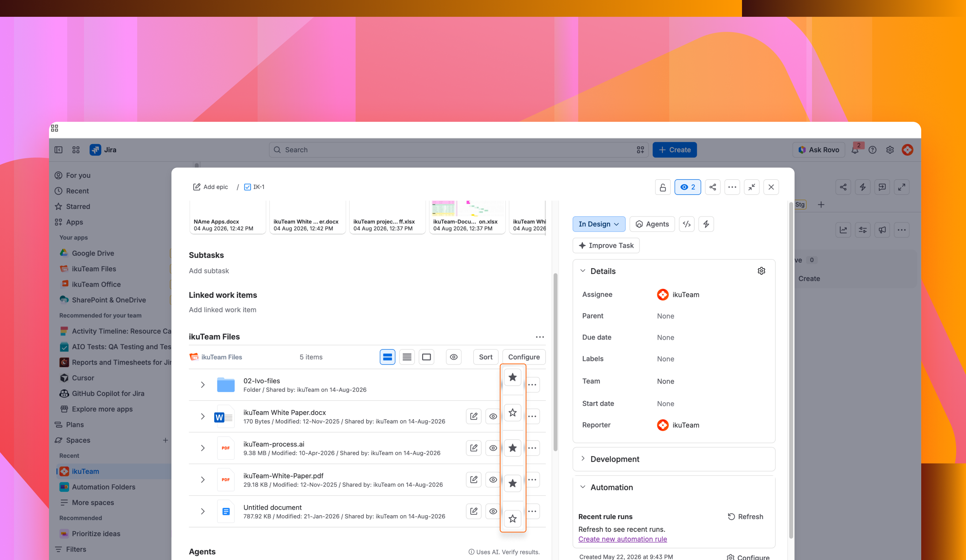Screen dimensions: 966x560
Task: Open the notifications bell
Action: coord(855,150)
